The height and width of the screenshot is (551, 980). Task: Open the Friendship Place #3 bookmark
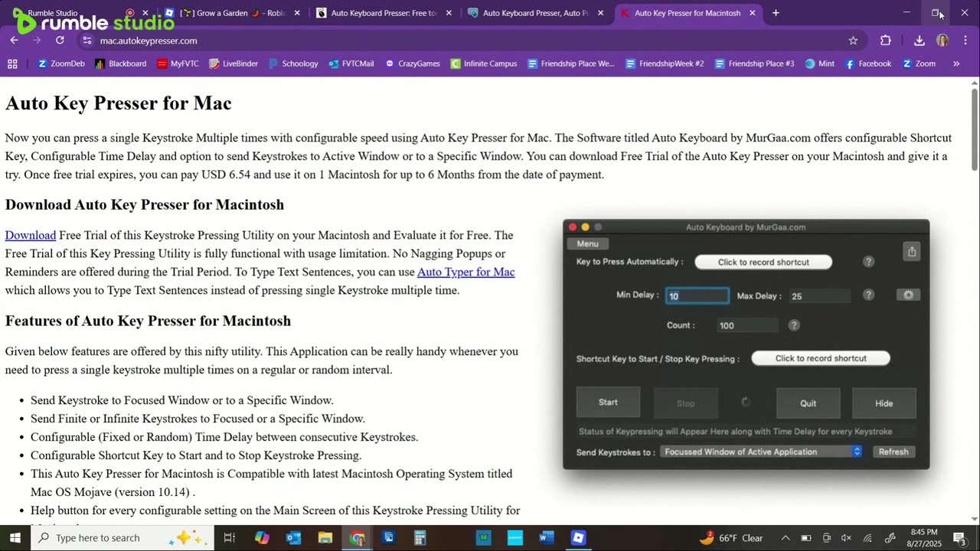pyautogui.click(x=754, y=64)
